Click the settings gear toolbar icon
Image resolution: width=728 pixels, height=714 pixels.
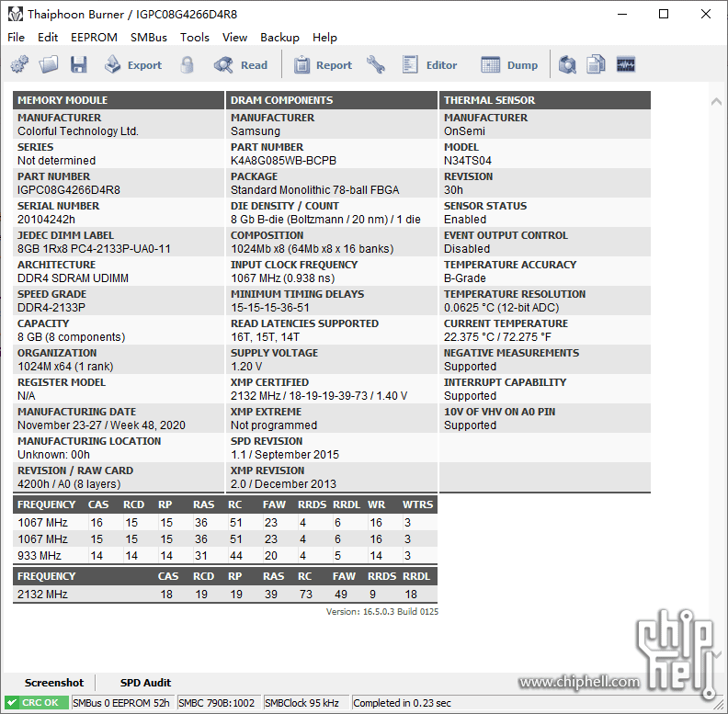tap(19, 65)
